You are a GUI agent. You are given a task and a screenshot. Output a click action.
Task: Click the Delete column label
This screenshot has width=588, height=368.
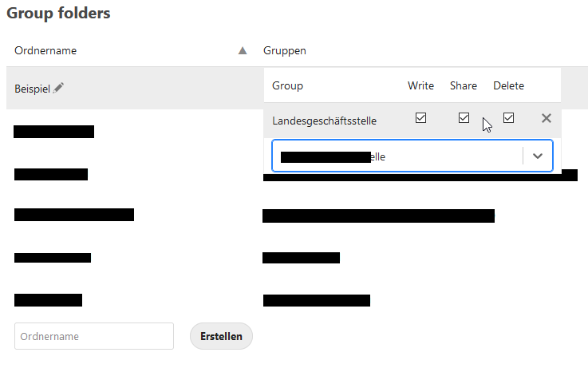point(508,85)
